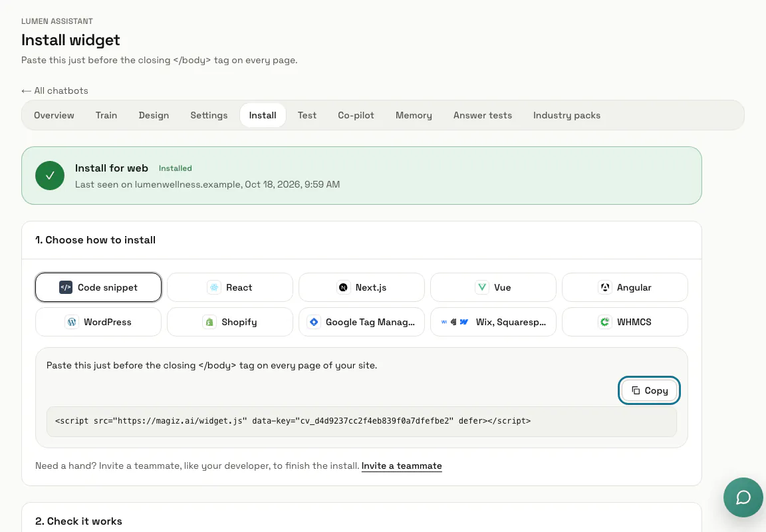The height and width of the screenshot is (532, 766).
Task: Select the Install tab
Action: [263, 115]
